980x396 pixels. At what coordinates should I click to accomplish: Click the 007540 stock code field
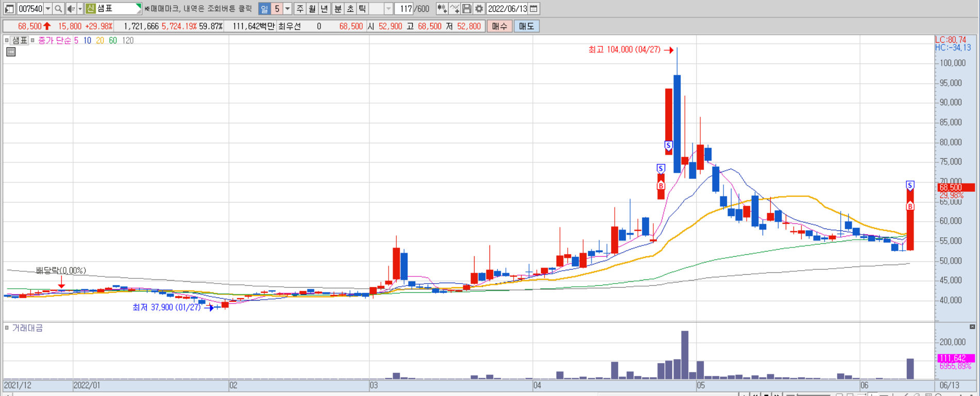tap(30, 9)
